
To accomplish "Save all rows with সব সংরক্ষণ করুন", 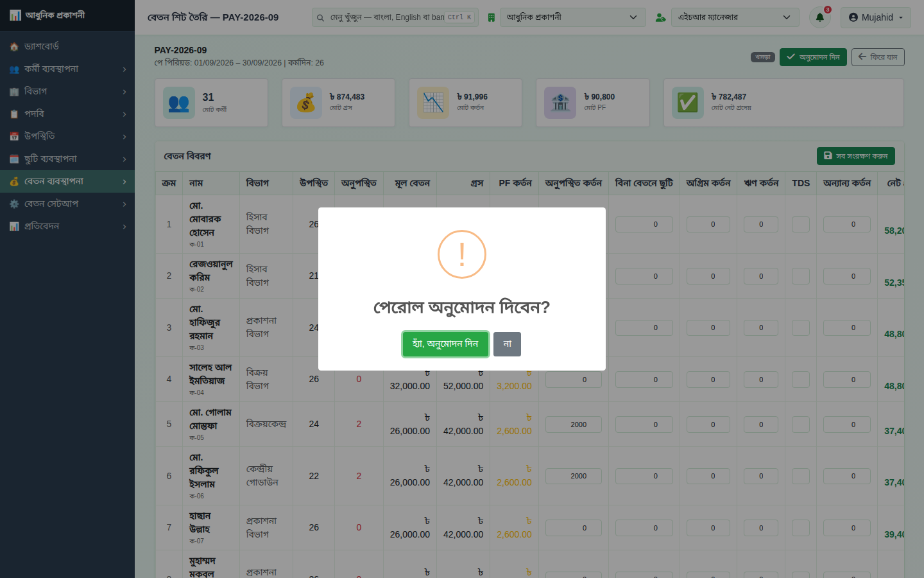I will coord(855,156).
